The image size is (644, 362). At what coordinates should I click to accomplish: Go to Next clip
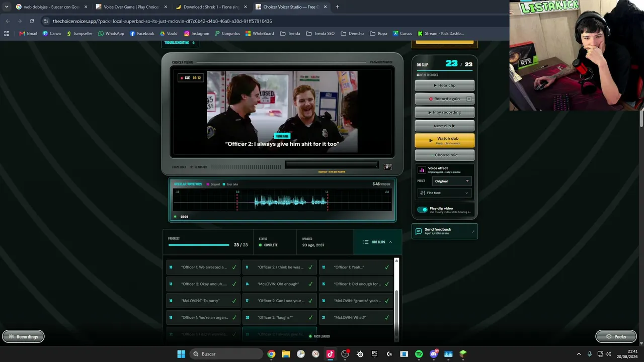pos(444,126)
